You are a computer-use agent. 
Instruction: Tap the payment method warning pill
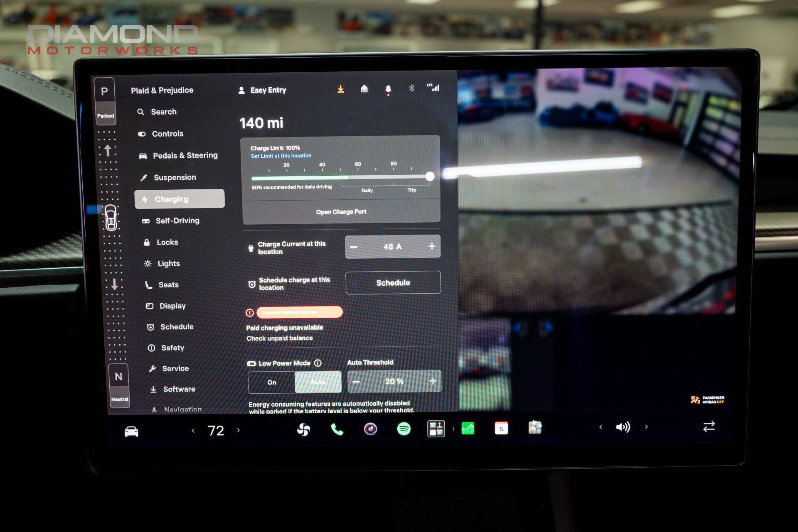pos(299,312)
